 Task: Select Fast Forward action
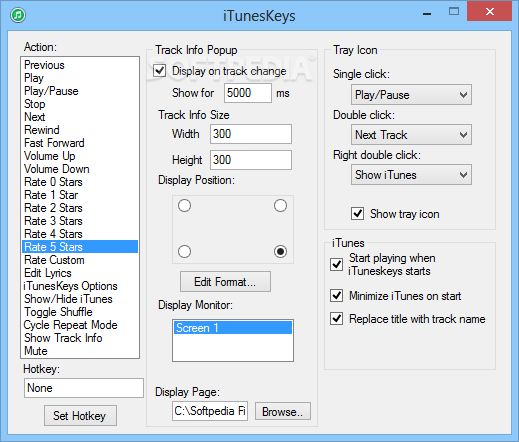pyautogui.click(x=80, y=143)
